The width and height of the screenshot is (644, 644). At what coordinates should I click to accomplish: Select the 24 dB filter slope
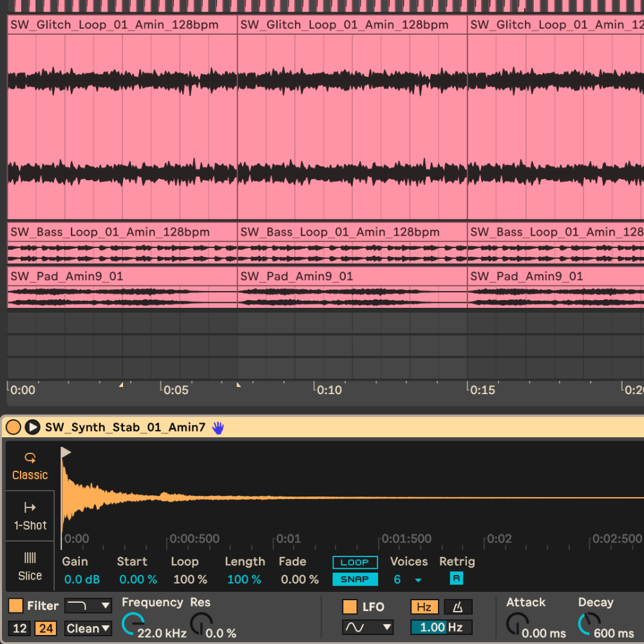[x=45, y=629]
